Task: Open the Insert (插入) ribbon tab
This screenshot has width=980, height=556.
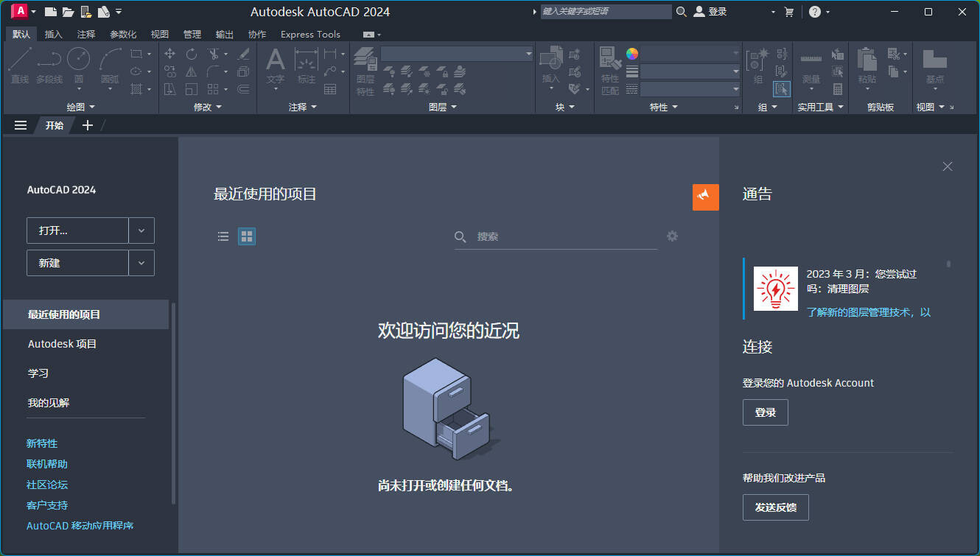Action: [x=54, y=35]
